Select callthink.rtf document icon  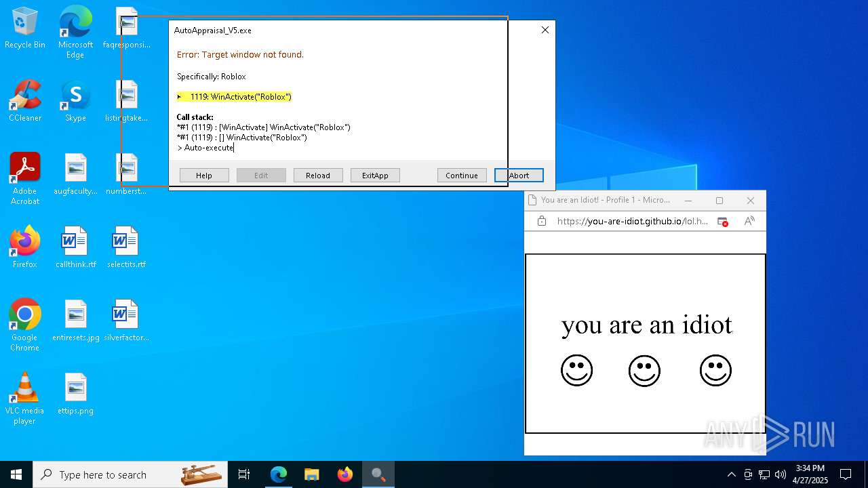tap(75, 247)
